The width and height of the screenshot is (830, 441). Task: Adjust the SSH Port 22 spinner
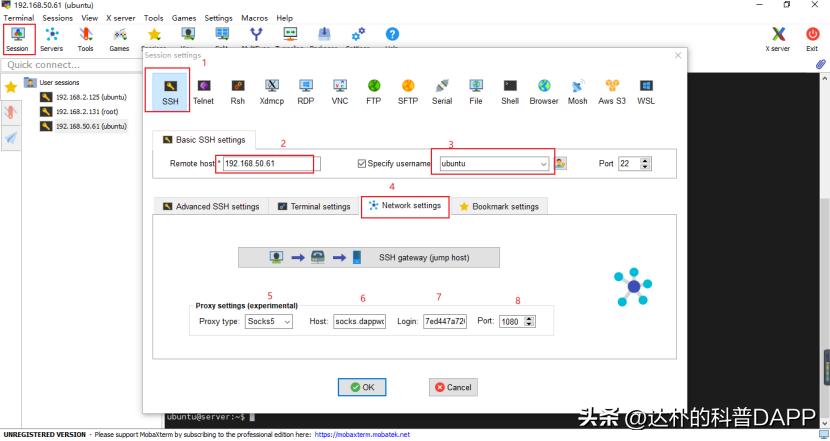(x=645, y=164)
